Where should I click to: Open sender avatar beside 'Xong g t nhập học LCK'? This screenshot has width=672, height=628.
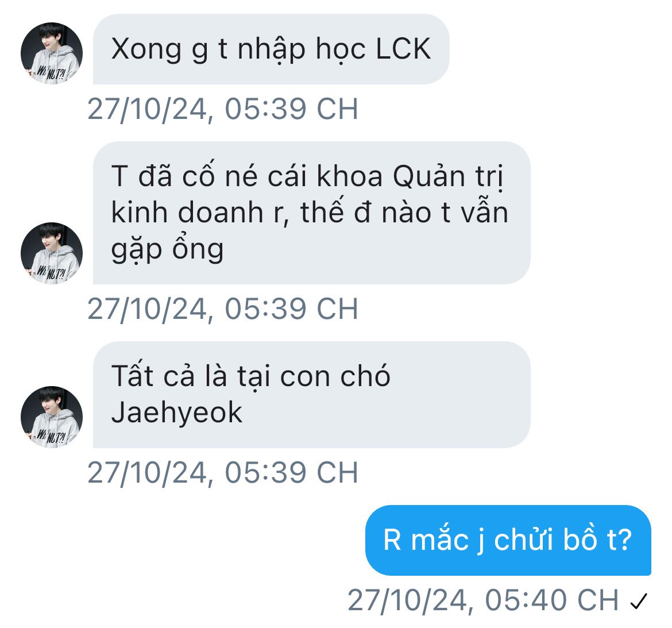point(52,53)
